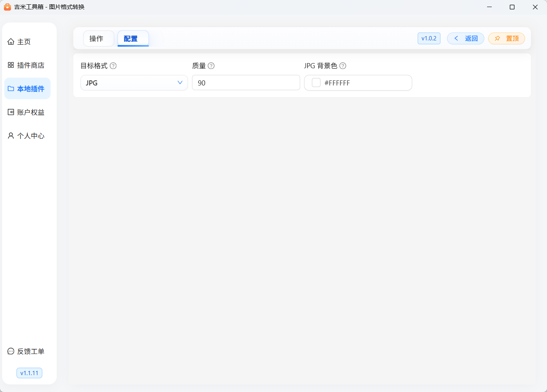Viewport: 547px width, 392px height.
Task: Click the 返回 back button
Action: pos(465,38)
